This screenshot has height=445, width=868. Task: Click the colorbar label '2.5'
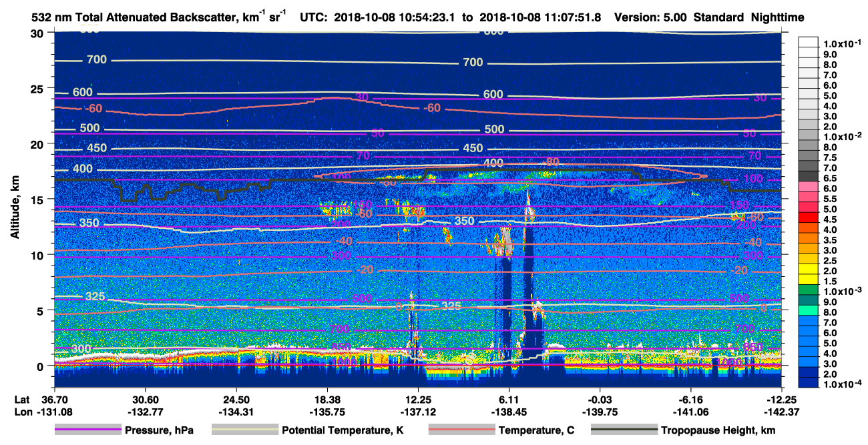point(830,261)
